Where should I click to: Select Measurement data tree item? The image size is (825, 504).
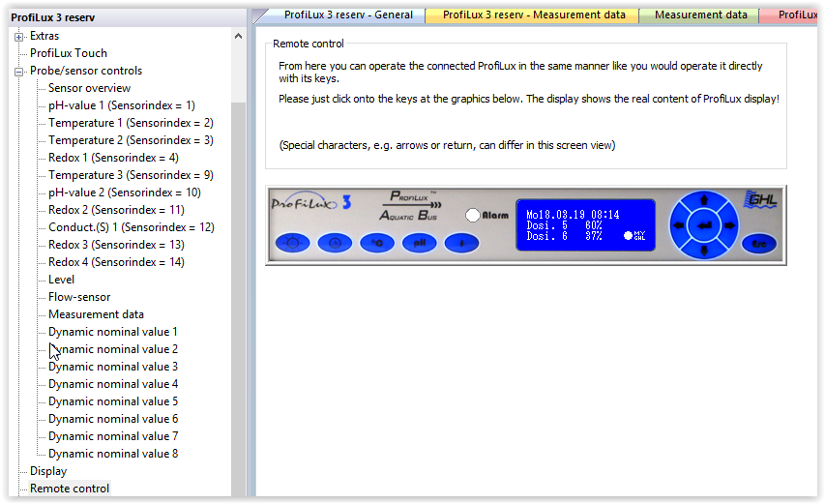click(x=96, y=314)
